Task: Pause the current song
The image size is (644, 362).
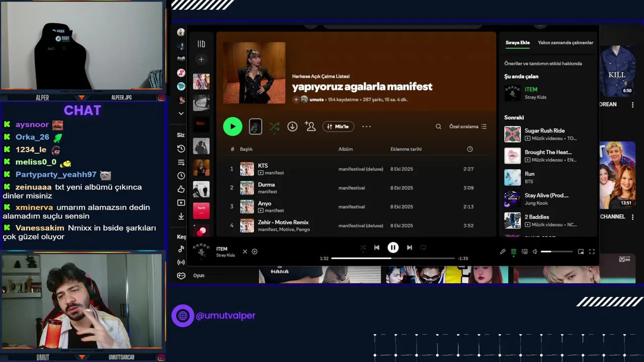Action: [x=393, y=248]
